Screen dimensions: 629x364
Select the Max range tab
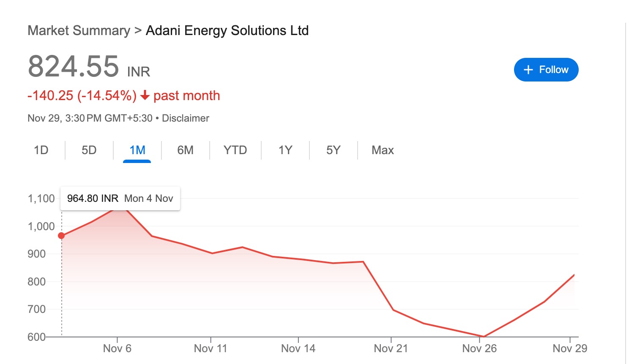[x=383, y=150]
